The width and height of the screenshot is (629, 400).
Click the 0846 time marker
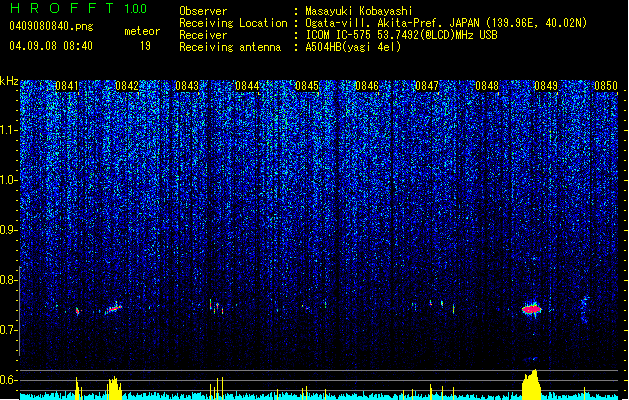click(x=367, y=86)
